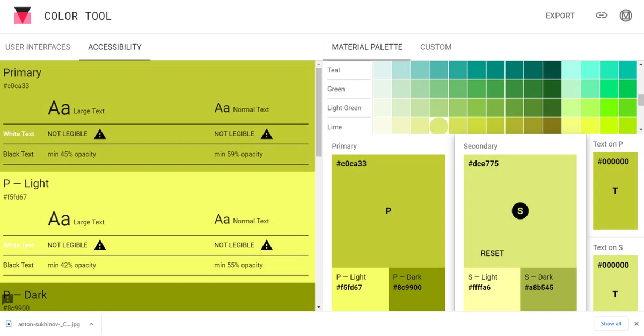
Task: Click the P — Light heading in accessibility panel
Action: click(26, 184)
